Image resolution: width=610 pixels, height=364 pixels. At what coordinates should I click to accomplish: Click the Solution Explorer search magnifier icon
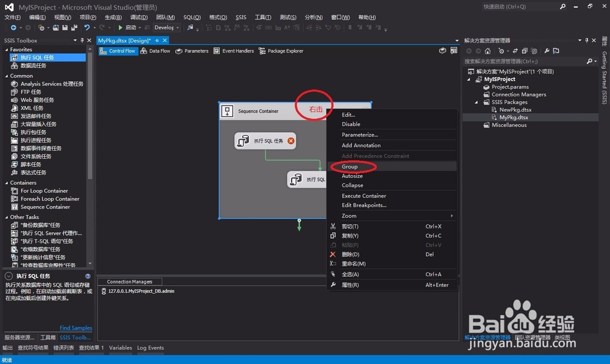589,61
